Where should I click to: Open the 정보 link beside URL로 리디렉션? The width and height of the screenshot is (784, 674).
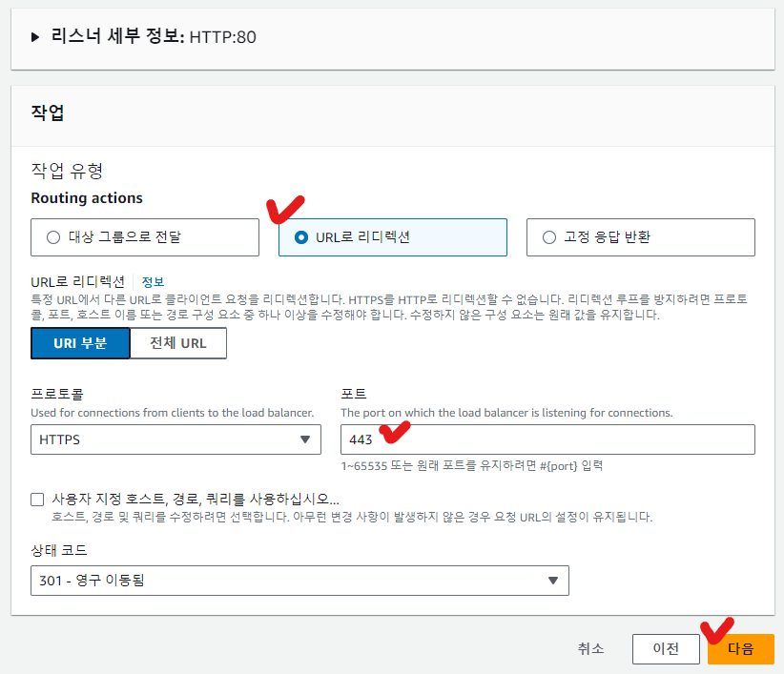click(x=153, y=282)
